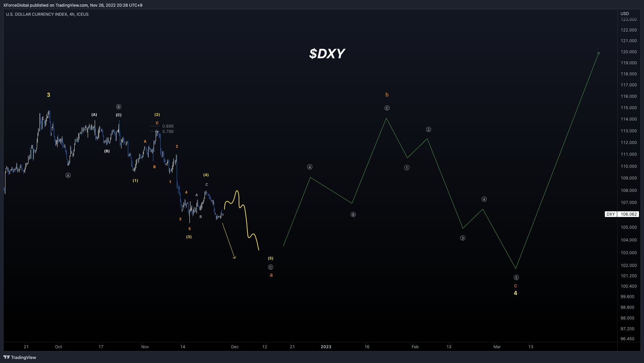Expand the U.S. DOLLAR CURRENCY INDEX legend
The width and height of the screenshot is (644, 363).
(x=37, y=14)
